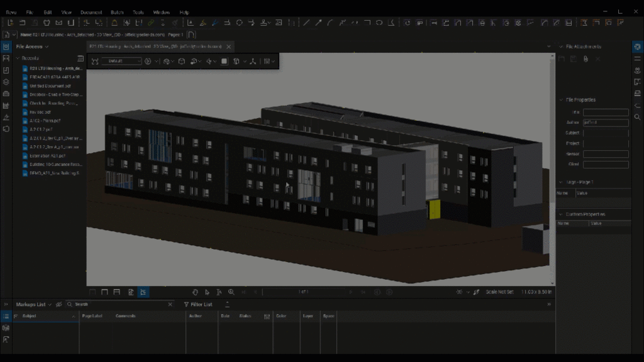Select the Pan tool in the bottom toolbar

point(196,292)
